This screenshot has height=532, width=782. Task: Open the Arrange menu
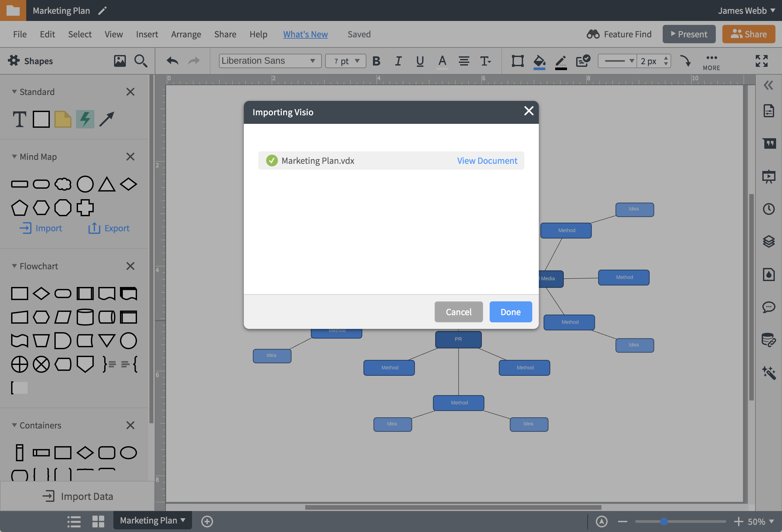186,34
